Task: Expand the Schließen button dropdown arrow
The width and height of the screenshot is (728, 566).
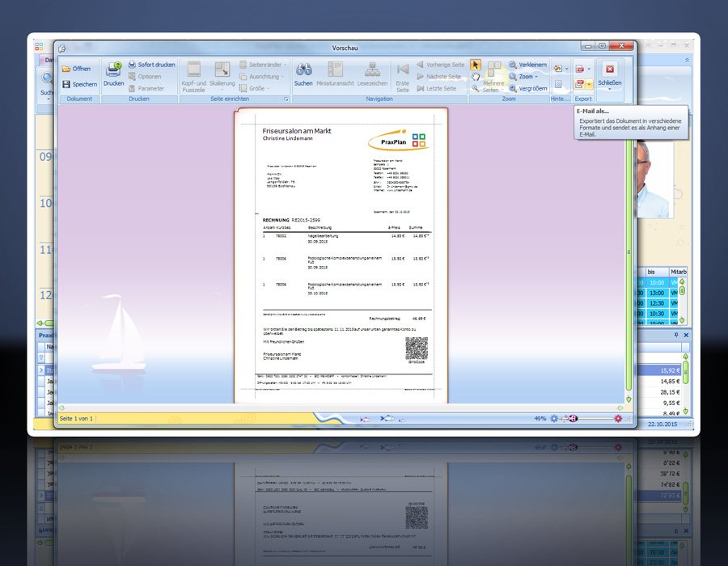Action: pos(610,89)
